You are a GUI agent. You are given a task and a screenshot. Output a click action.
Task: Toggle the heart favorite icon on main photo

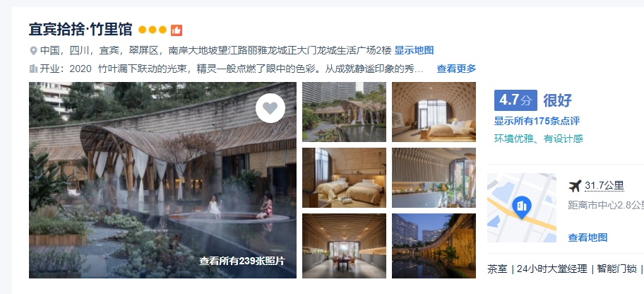click(x=270, y=108)
